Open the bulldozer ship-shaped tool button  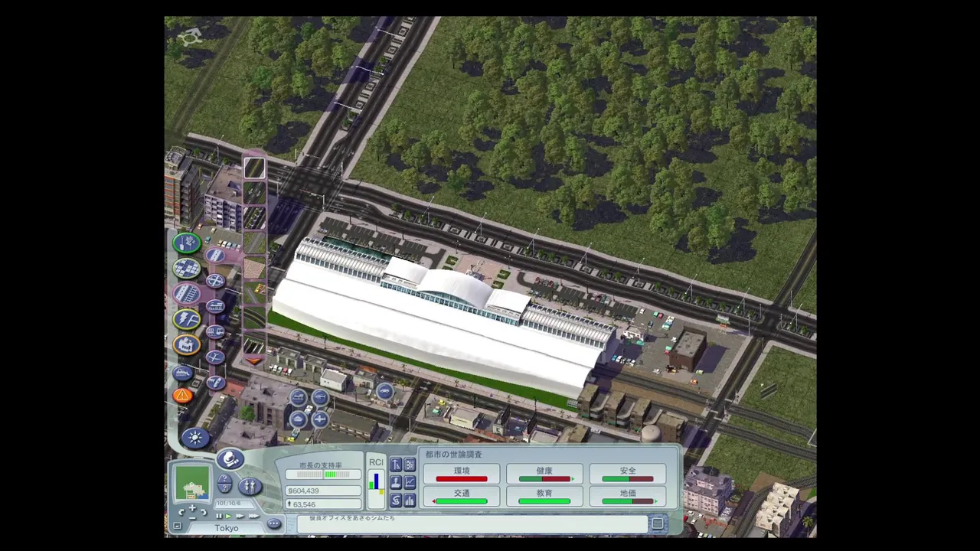point(182,373)
